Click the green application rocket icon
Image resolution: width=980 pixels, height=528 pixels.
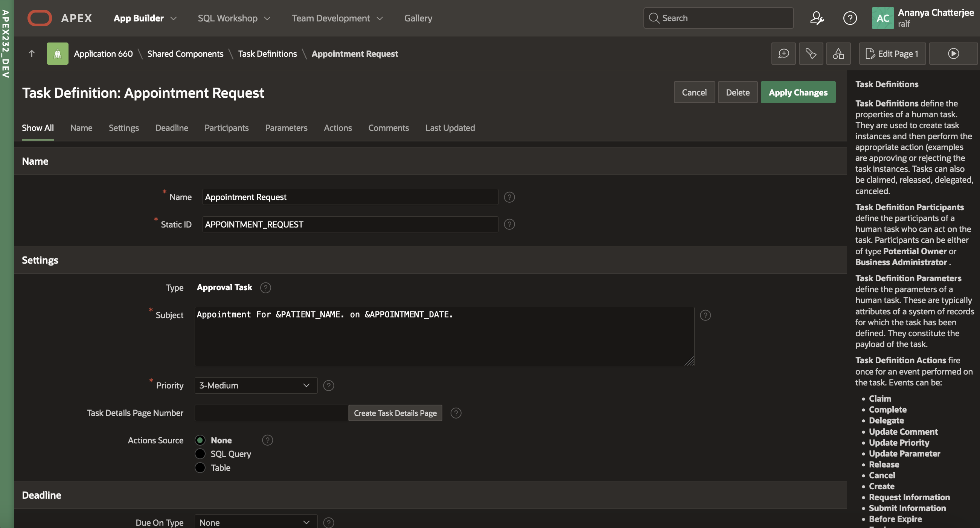tap(58, 54)
